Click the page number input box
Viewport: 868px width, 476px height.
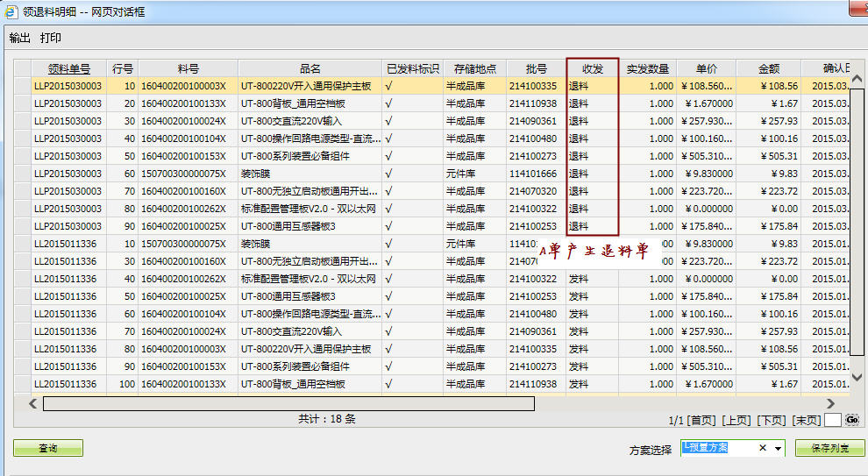(833, 420)
